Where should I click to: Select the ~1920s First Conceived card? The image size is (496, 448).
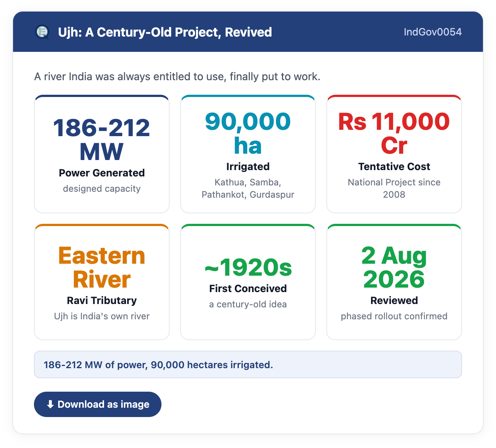[x=248, y=282]
